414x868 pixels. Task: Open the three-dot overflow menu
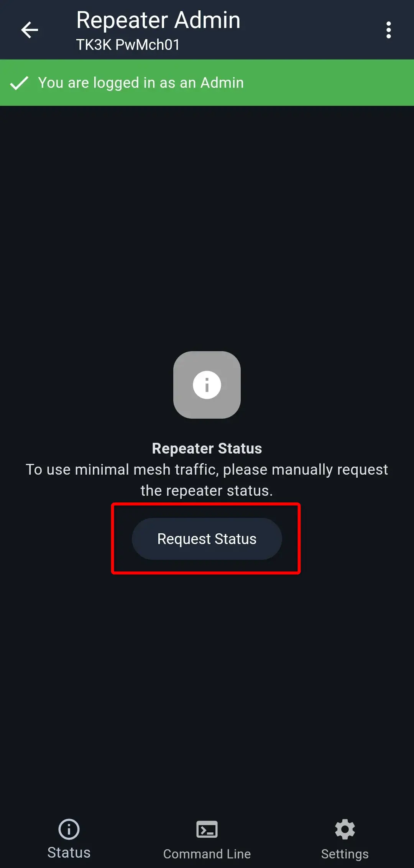tap(389, 30)
